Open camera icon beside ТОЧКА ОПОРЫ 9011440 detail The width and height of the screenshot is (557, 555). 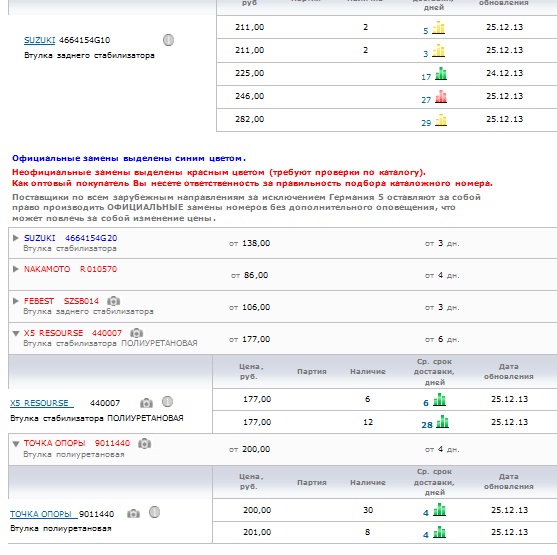point(134,513)
